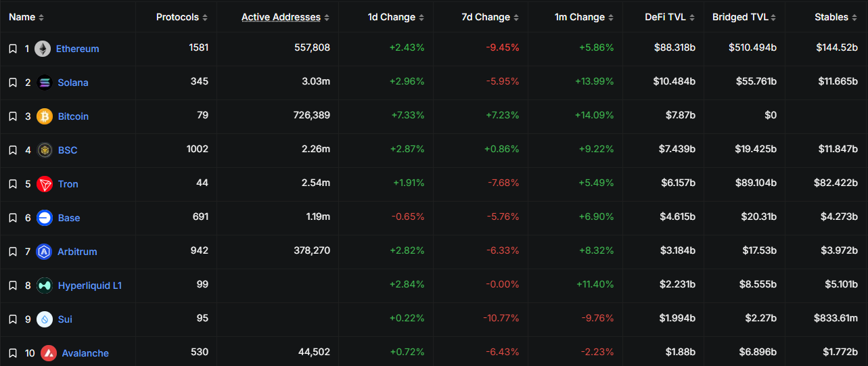Open the Sui chain link
The height and width of the screenshot is (366, 868).
65,319
